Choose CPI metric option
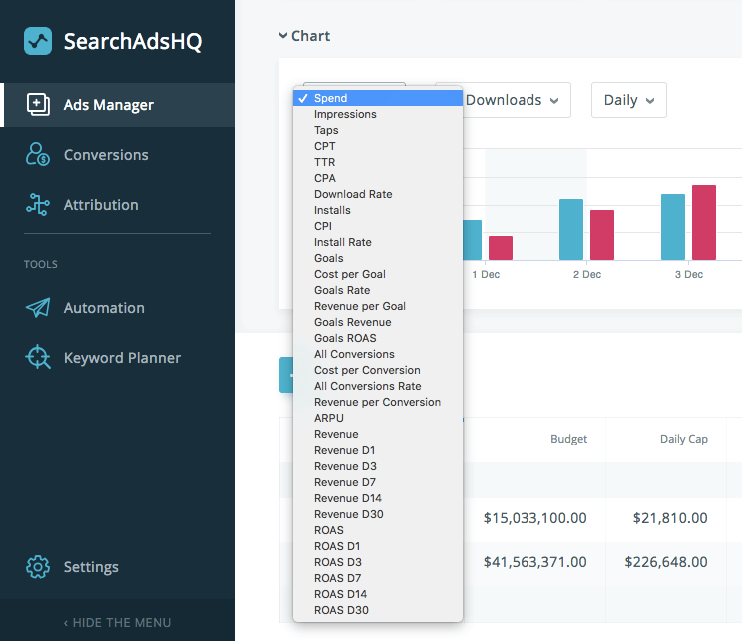The width and height of the screenshot is (742, 641). coord(378,226)
